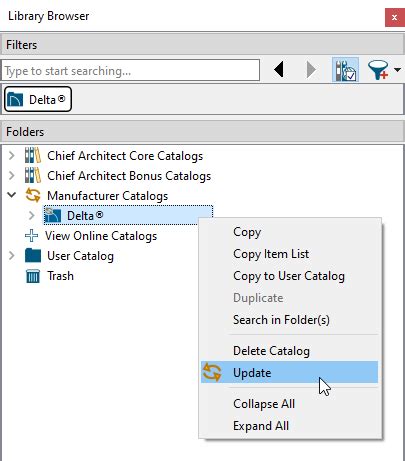Click the Trash bin icon
The width and height of the screenshot is (405, 461).
[x=33, y=276]
